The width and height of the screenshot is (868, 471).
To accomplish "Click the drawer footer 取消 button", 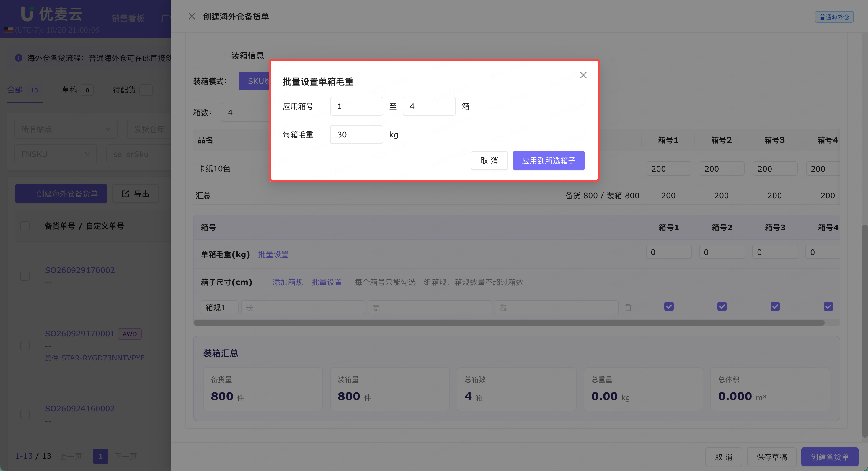I will tap(724, 457).
